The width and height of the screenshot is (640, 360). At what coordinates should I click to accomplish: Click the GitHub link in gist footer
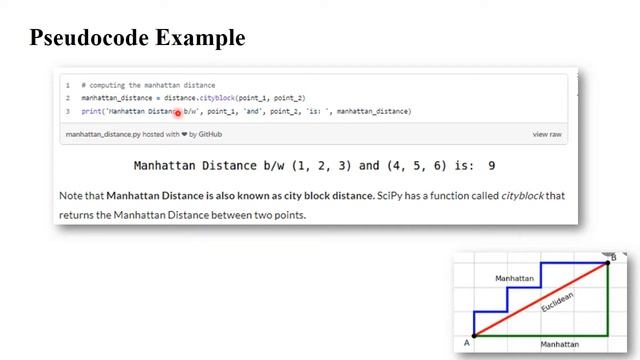tap(210, 134)
